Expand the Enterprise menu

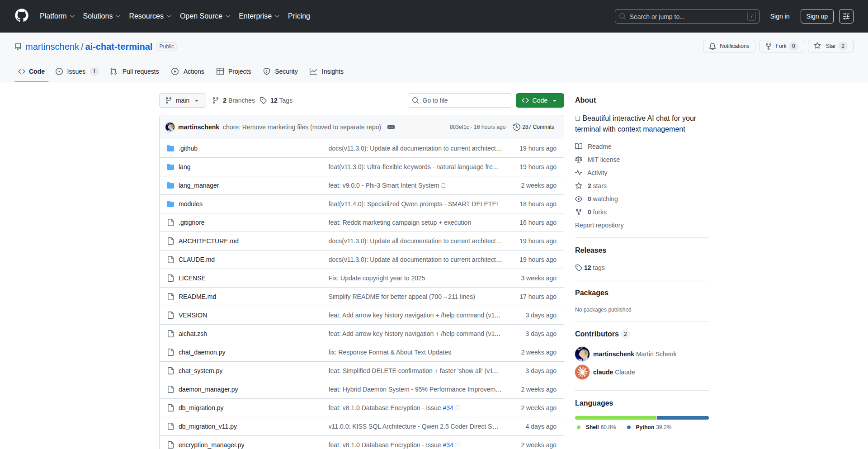(259, 16)
